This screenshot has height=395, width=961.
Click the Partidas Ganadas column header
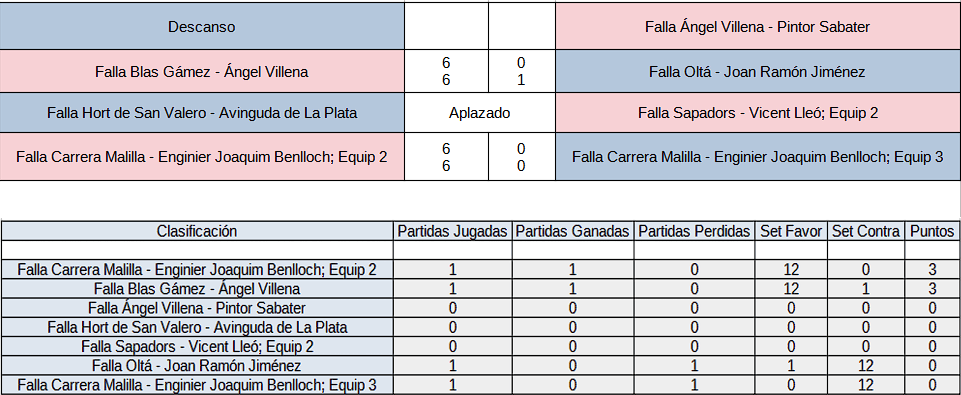(572, 231)
